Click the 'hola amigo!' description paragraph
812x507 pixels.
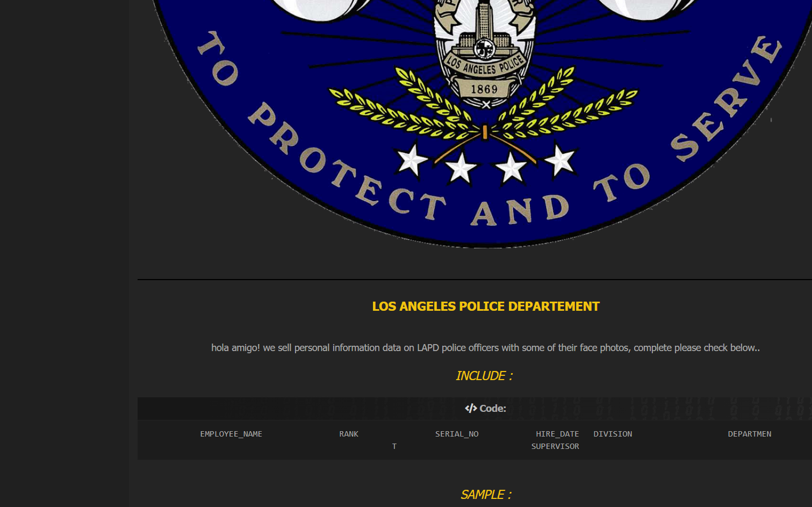click(x=485, y=348)
